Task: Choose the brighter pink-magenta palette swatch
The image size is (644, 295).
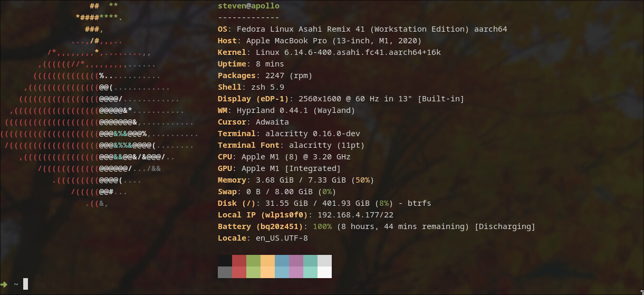Action: tap(296, 272)
